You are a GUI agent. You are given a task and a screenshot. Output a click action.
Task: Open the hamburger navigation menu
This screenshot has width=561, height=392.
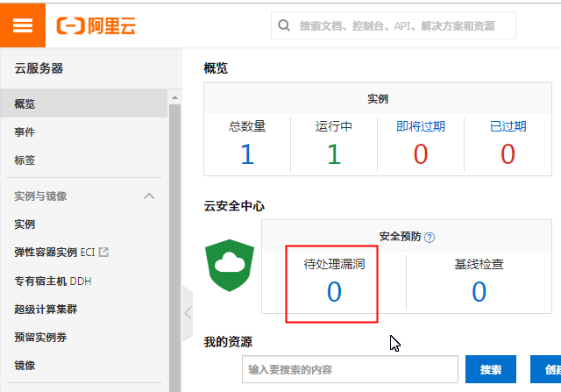click(x=22, y=24)
